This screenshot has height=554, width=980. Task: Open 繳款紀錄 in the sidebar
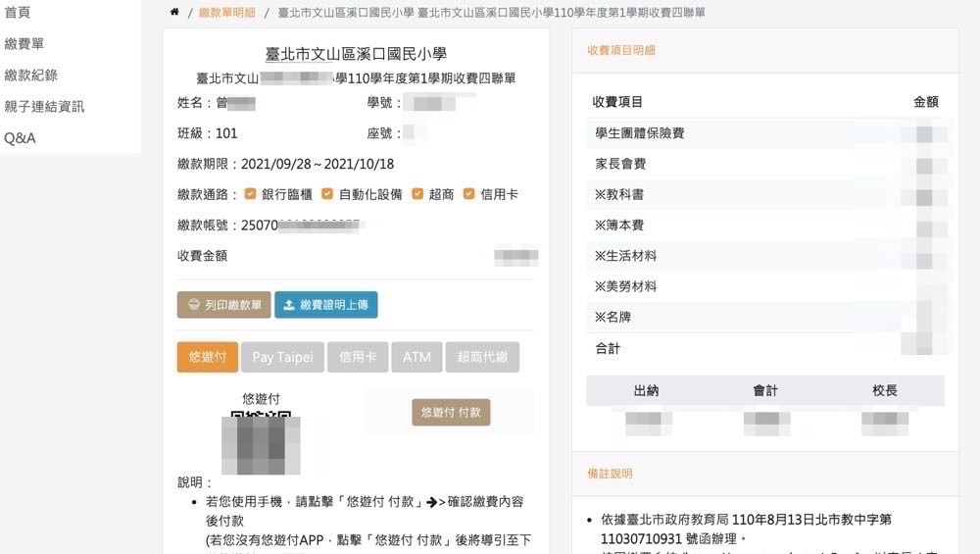[x=31, y=76]
